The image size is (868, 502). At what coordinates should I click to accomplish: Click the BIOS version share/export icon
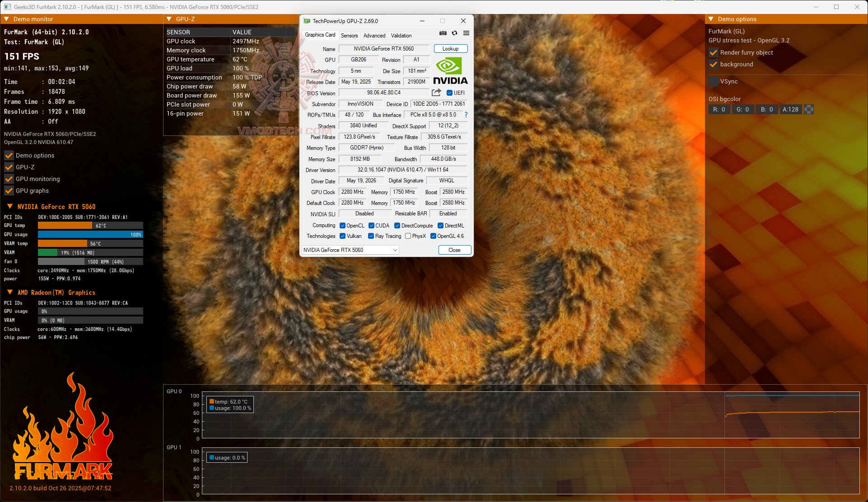click(436, 93)
